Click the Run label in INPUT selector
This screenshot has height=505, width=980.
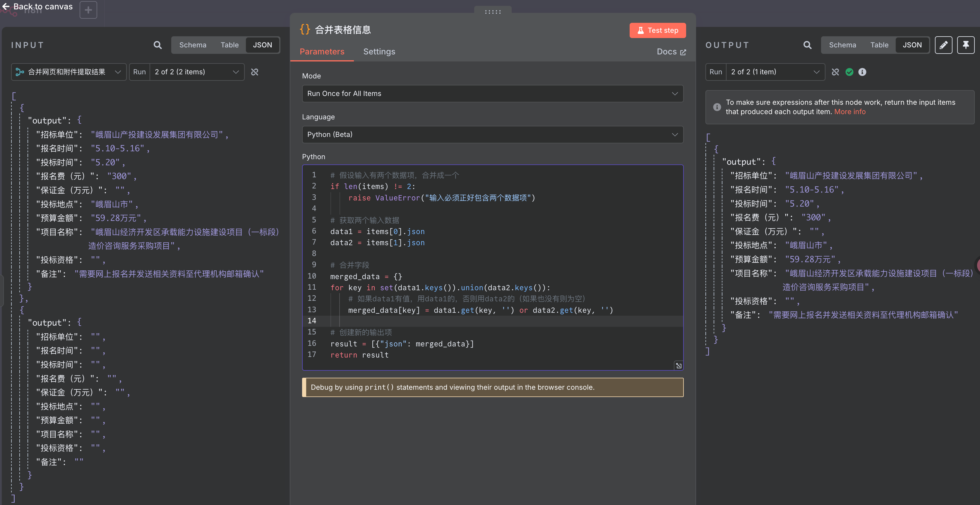[x=139, y=72]
